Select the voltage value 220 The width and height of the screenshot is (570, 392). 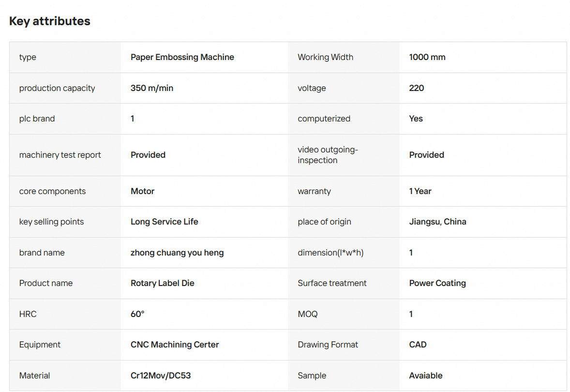pos(417,88)
